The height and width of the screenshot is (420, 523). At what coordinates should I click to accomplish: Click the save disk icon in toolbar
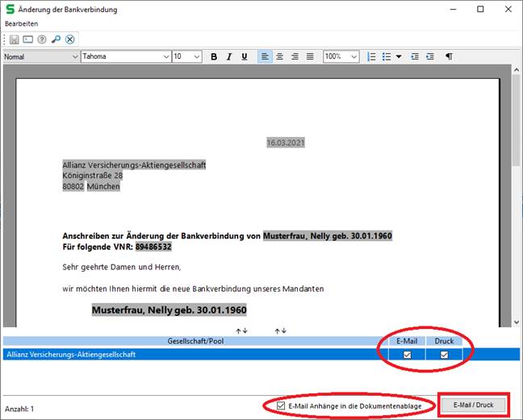[x=14, y=40]
